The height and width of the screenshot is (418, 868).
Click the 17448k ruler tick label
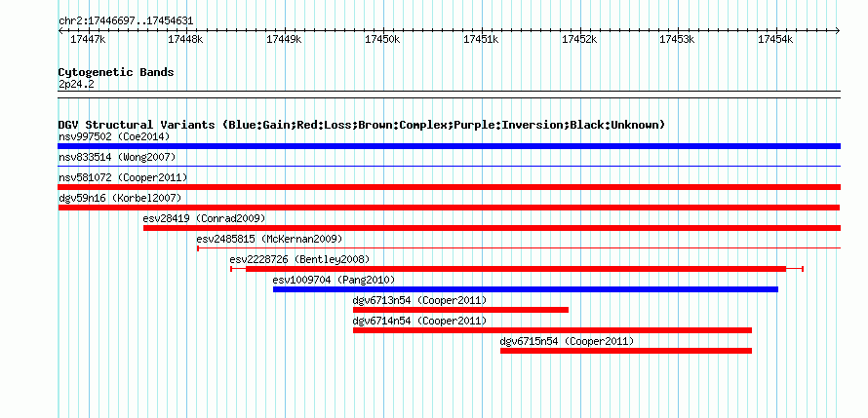186,39
